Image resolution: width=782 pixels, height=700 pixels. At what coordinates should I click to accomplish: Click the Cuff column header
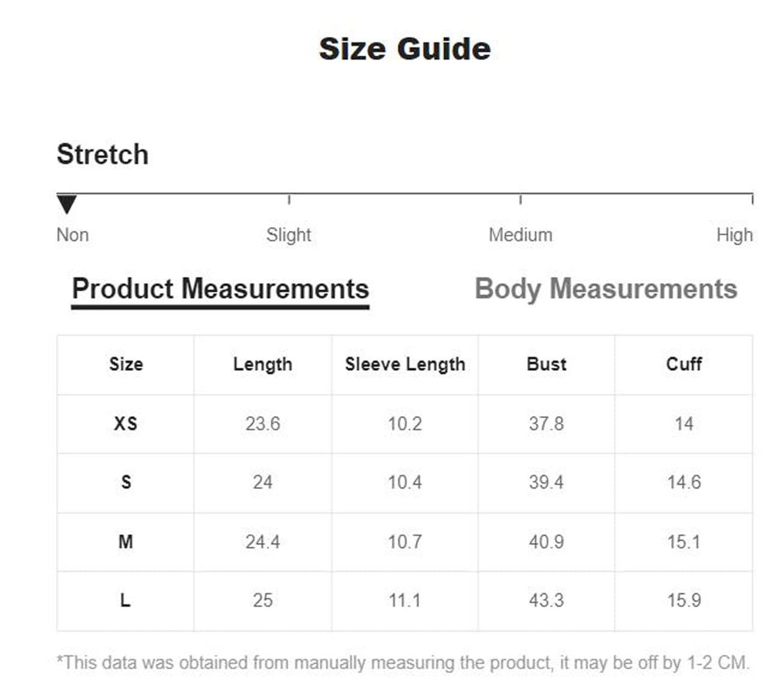[684, 365]
